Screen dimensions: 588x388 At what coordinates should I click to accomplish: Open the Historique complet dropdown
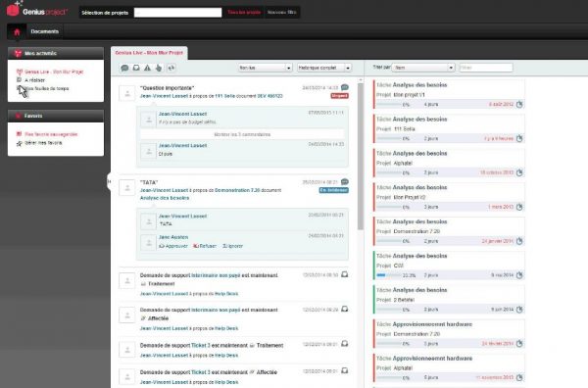tap(324, 68)
